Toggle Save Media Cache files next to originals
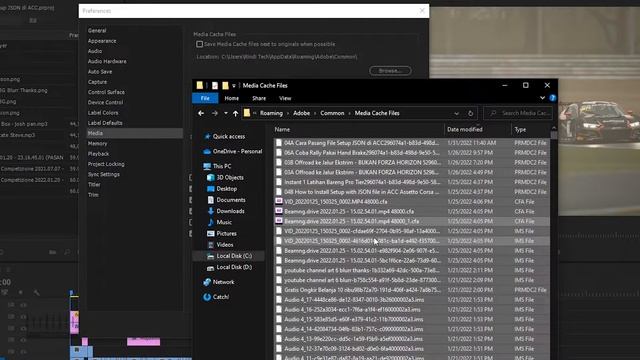This screenshot has height=360, width=640. (x=199, y=44)
